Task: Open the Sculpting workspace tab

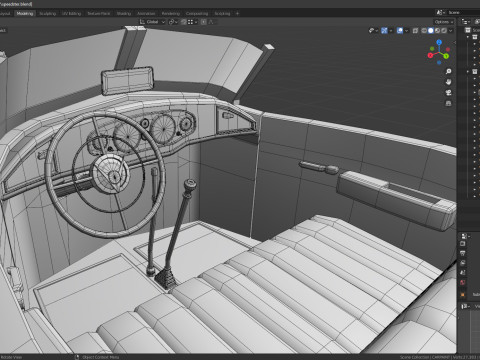Action: point(48,13)
